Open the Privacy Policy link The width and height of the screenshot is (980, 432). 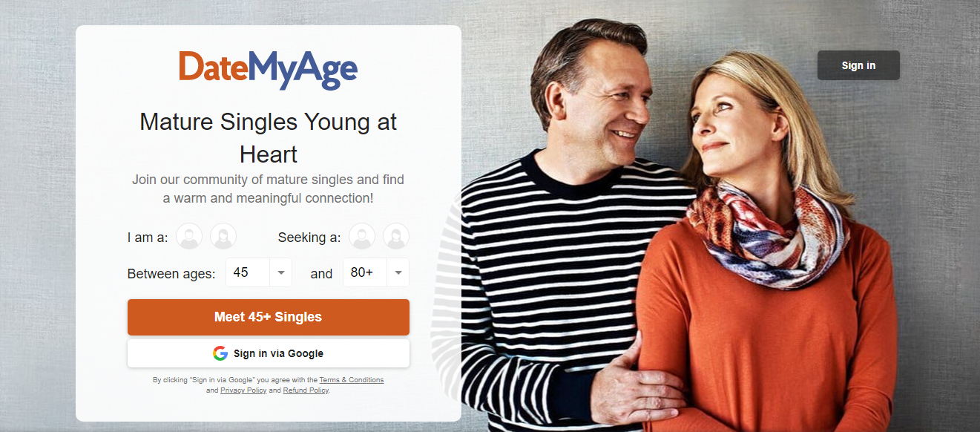(243, 390)
